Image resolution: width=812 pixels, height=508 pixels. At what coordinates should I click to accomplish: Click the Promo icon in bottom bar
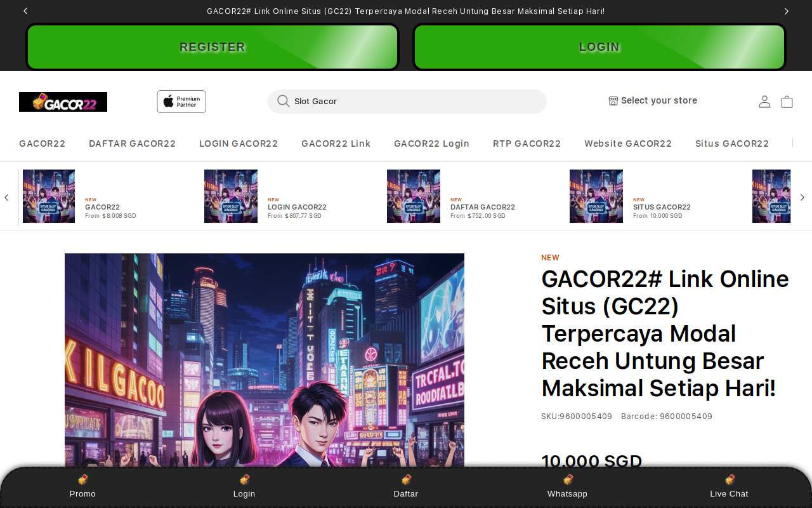(82, 479)
